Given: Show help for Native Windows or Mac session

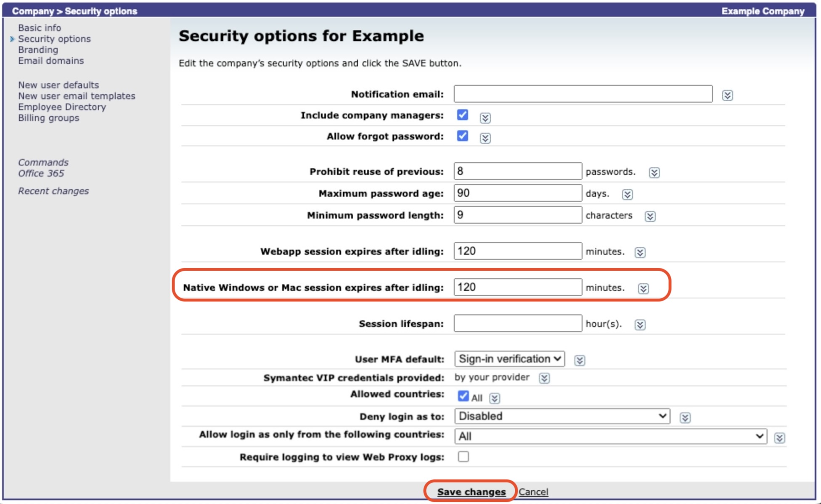Looking at the screenshot, I should point(643,288).
